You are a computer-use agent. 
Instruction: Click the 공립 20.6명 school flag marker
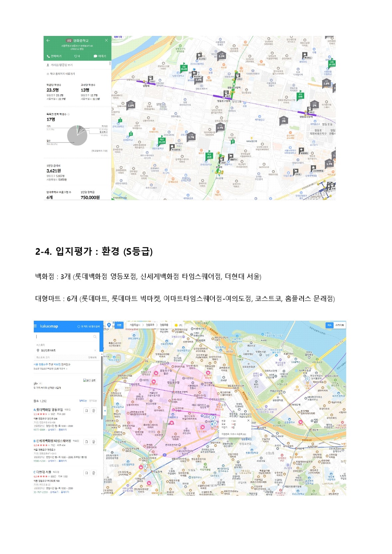point(184,68)
